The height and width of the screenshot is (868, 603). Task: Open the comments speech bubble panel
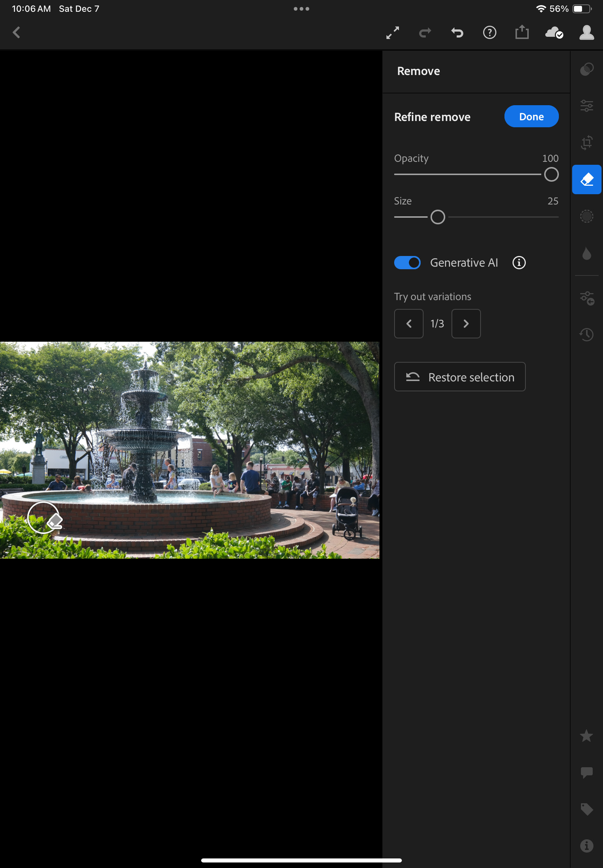(586, 772)
